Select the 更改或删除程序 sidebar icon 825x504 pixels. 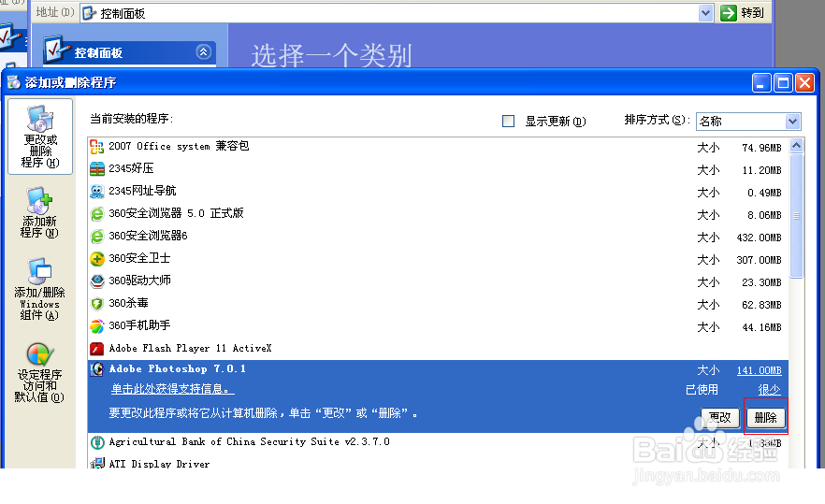point(40,137)
